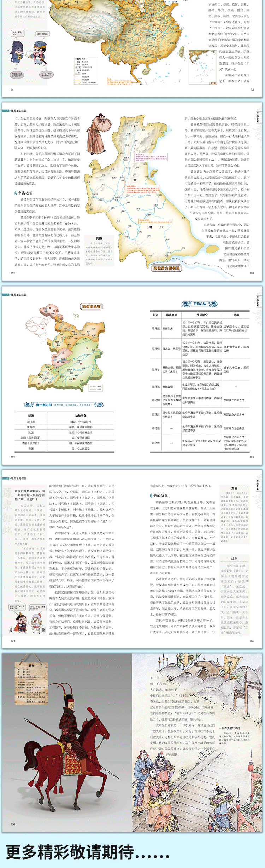265x868 pixels.
Task: Click the '江东' sidebar title
Action: tap(234, 558)
